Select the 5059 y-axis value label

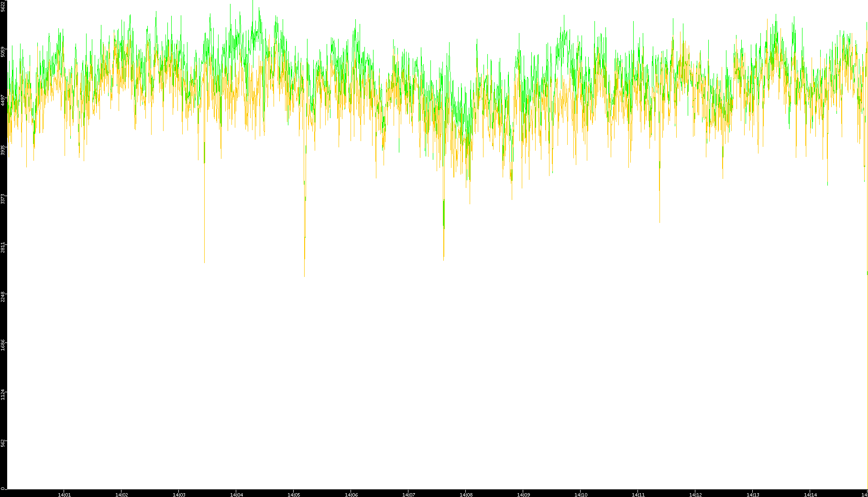(3, 52)
